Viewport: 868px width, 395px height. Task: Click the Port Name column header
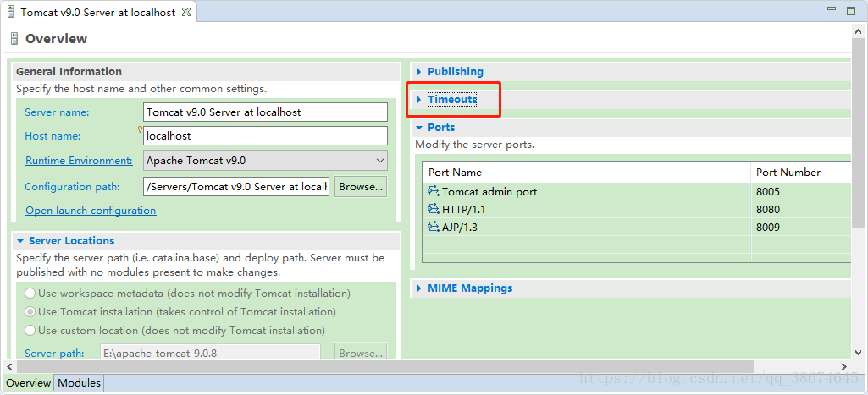(x=586, y=172)
